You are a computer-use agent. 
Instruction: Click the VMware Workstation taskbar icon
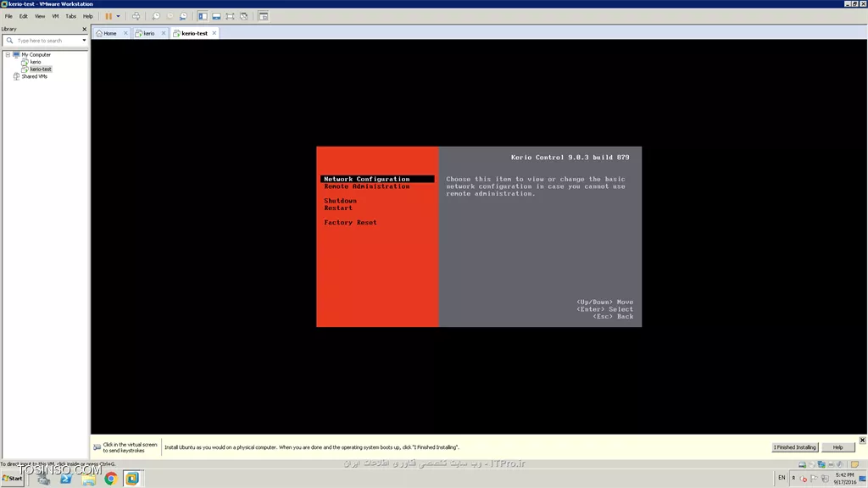[132, 480]
